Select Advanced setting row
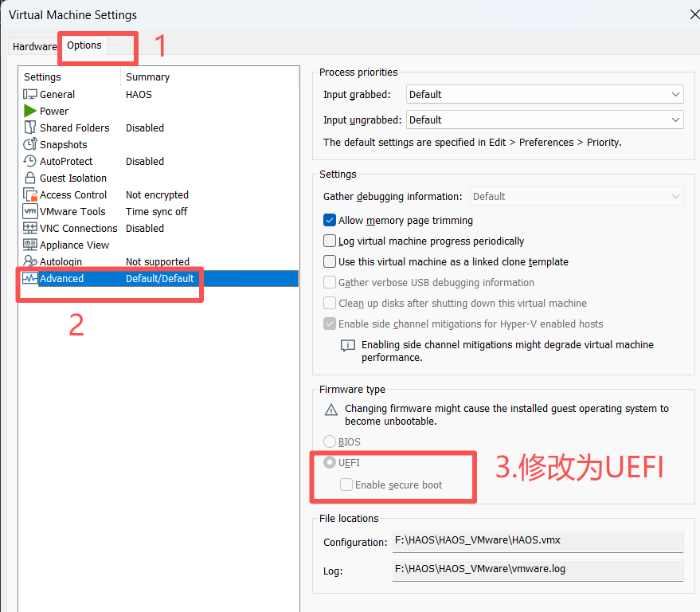The width and height of the screenshot is (700, 612). [x=158, y=278]
